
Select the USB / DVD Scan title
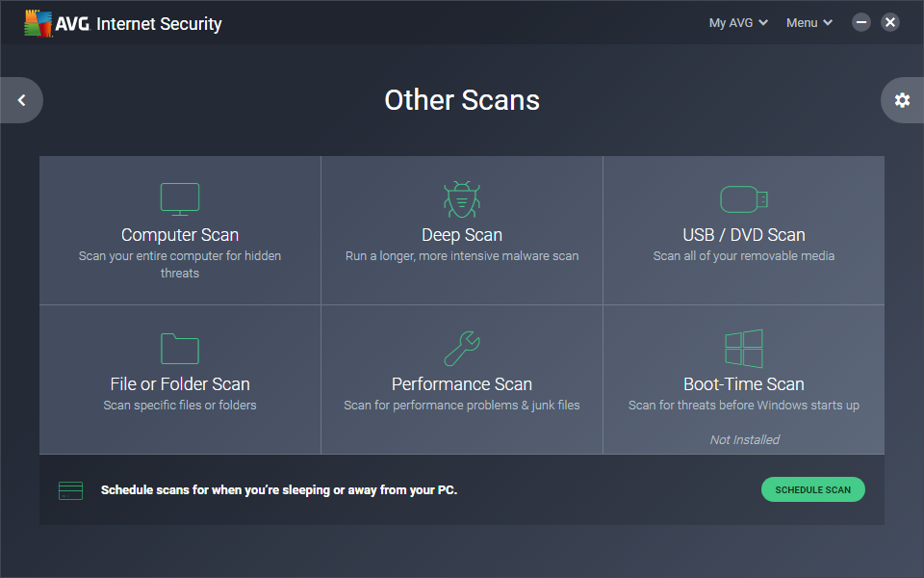click(x=744, y=235)
